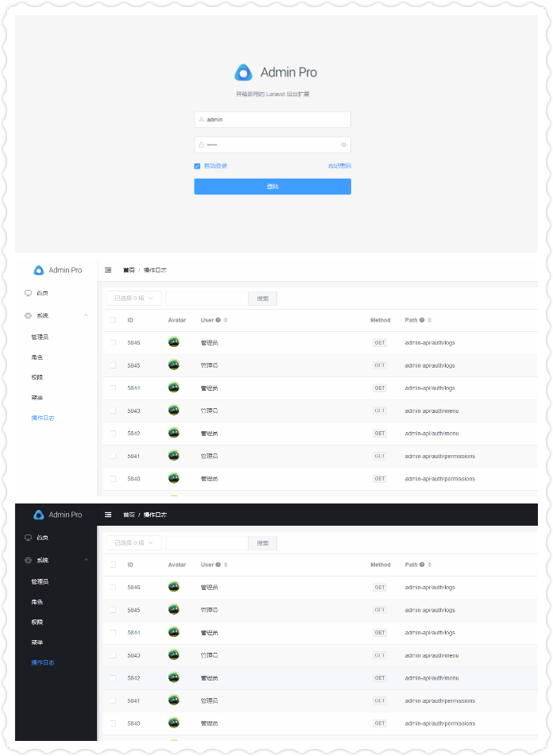Screen dimensions: 553x756
Task: Open 角色 in the dark sidebar
Action: [x=37, y=602]
